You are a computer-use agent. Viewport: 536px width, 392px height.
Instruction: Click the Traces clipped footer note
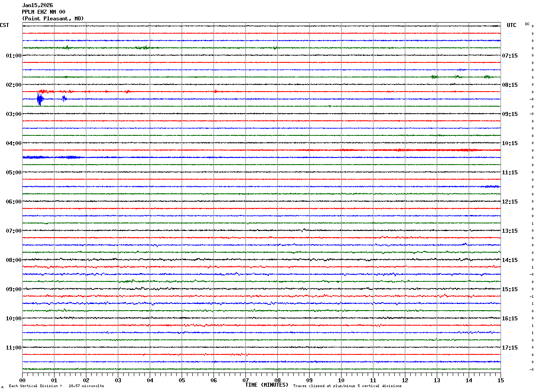tap(347, 386)
